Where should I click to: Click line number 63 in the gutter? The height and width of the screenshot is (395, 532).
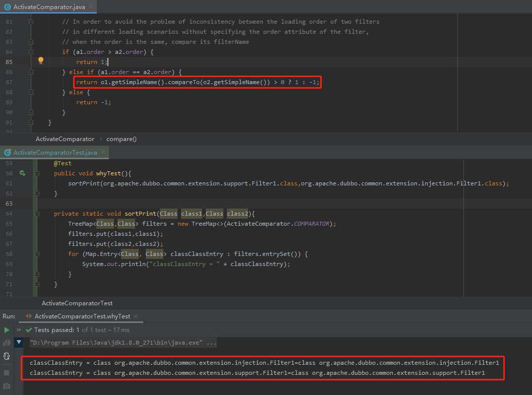[x=9, y=204]
